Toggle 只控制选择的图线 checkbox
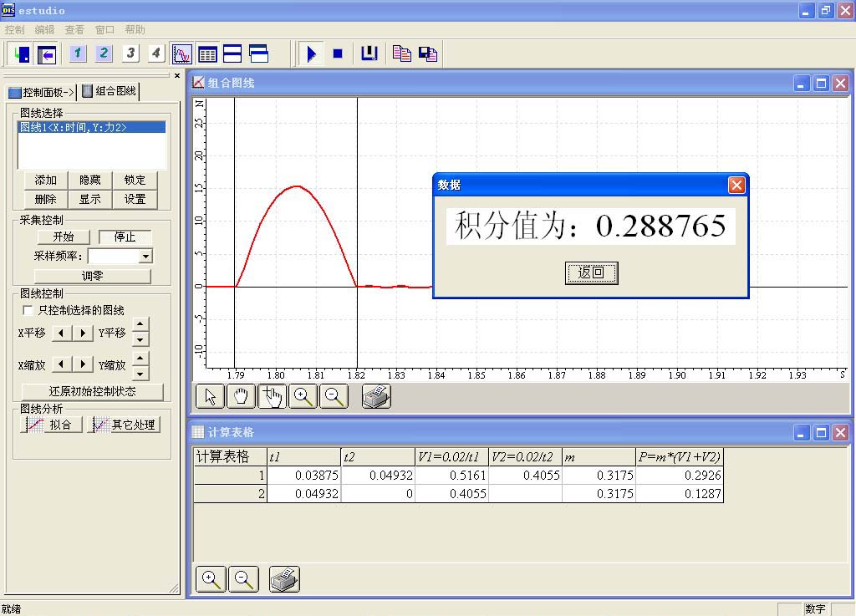This screenshot has width=856, height=616. tap(28, 310)
